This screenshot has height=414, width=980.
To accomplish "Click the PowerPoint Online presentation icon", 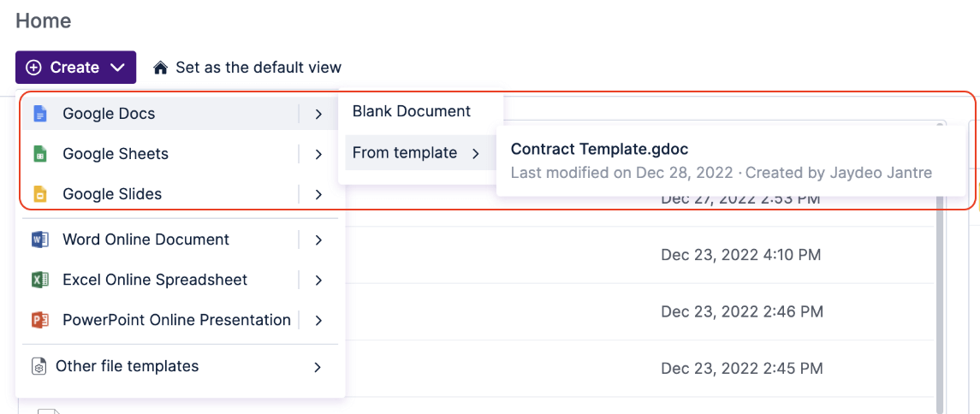I will point(39,320).
